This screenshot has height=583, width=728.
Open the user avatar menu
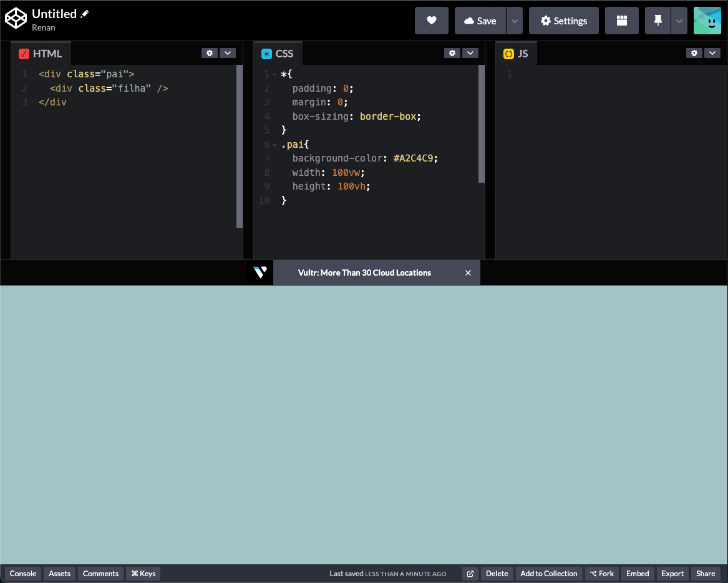707,21
